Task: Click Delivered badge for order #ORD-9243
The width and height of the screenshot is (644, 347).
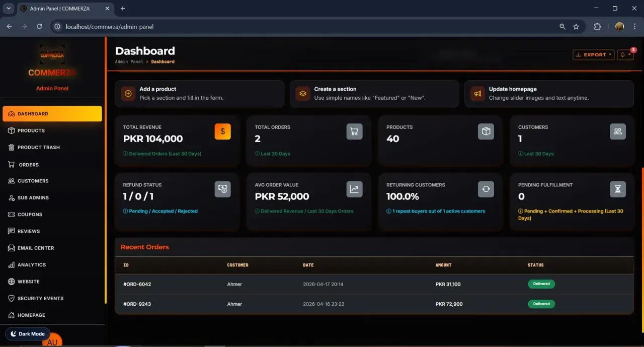Action: [x=541, y=304]
